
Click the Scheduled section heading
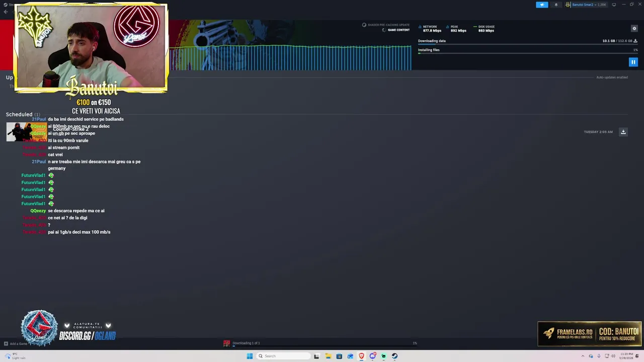19,114
